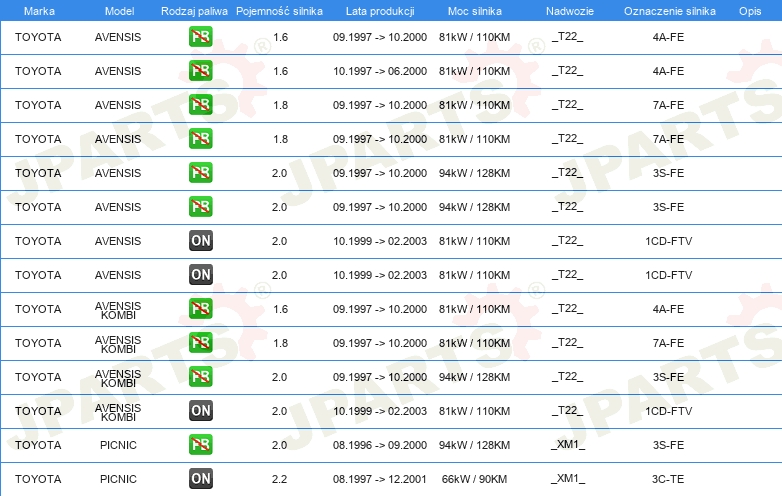Screen dimensions: 782x496
Task: Click 94kW / 128KM in the Avensis Kombi row
Action: (x=474, y=377)
